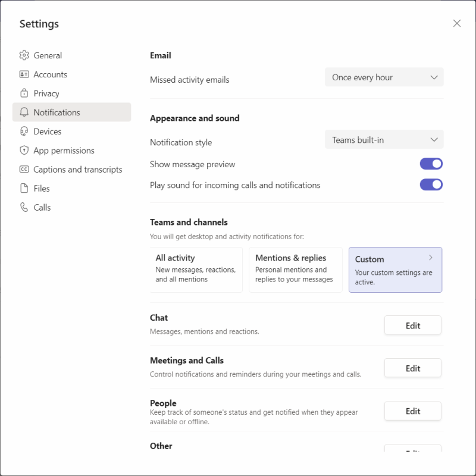Click the Captions and transcripts CC icon
Image resolution: width=476 pixels, height=476 pixels.
(x=24, y=169)
